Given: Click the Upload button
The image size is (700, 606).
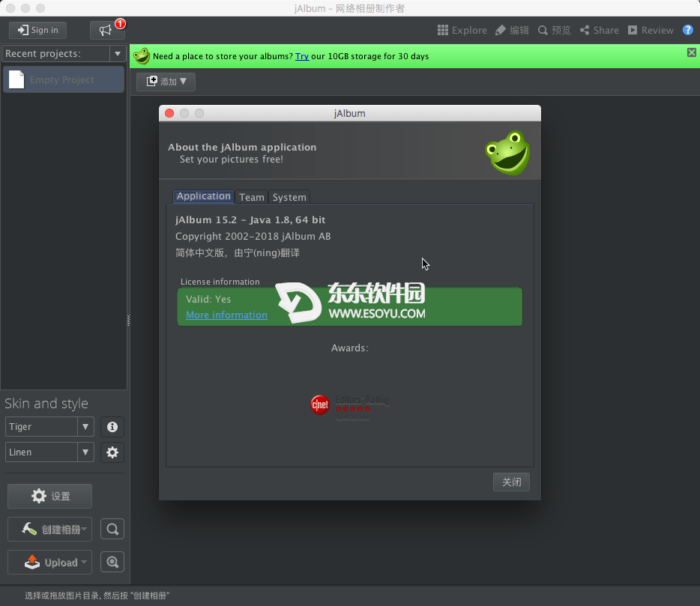Looking at the screenshot, I should coord(50,563).
